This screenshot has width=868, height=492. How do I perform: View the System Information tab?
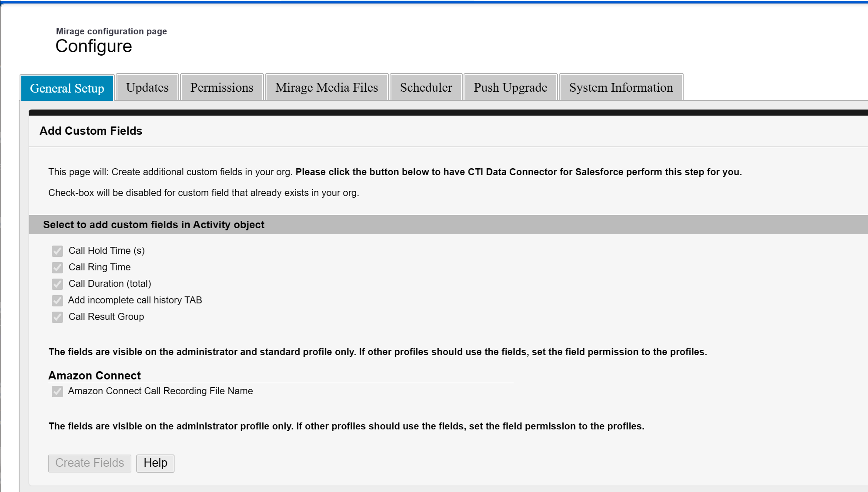(621, 87)
